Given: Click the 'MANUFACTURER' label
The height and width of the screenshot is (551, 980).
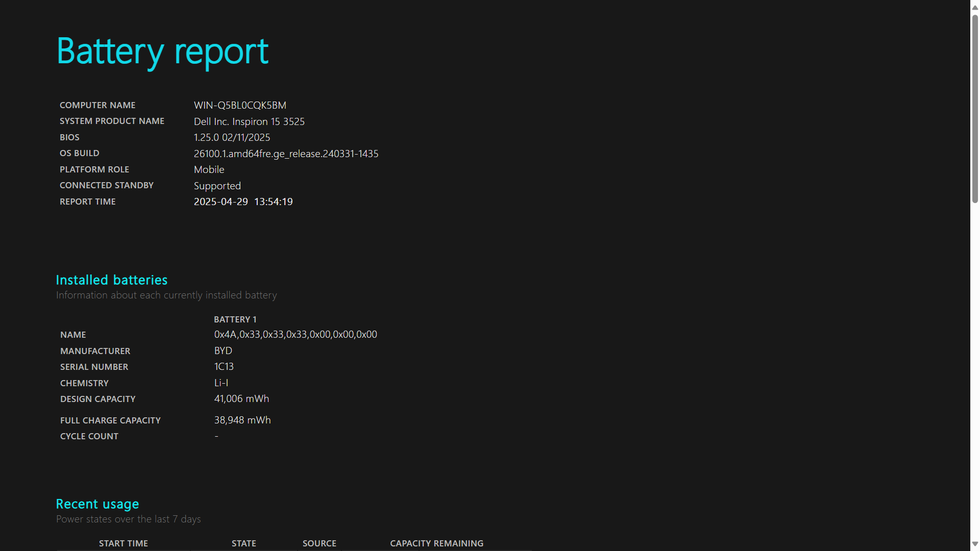Looking at the screenshot, I should point(95,351).
